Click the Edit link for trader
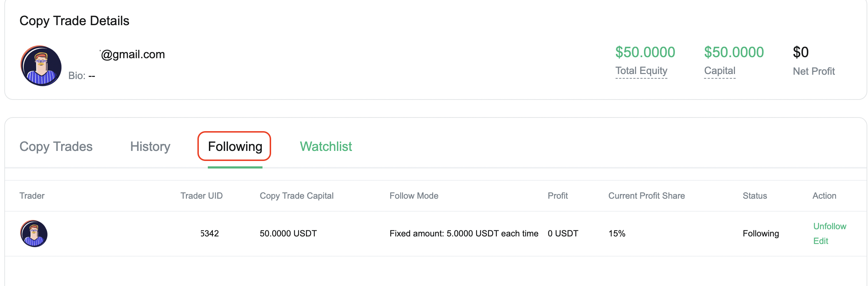 [821, 241]
